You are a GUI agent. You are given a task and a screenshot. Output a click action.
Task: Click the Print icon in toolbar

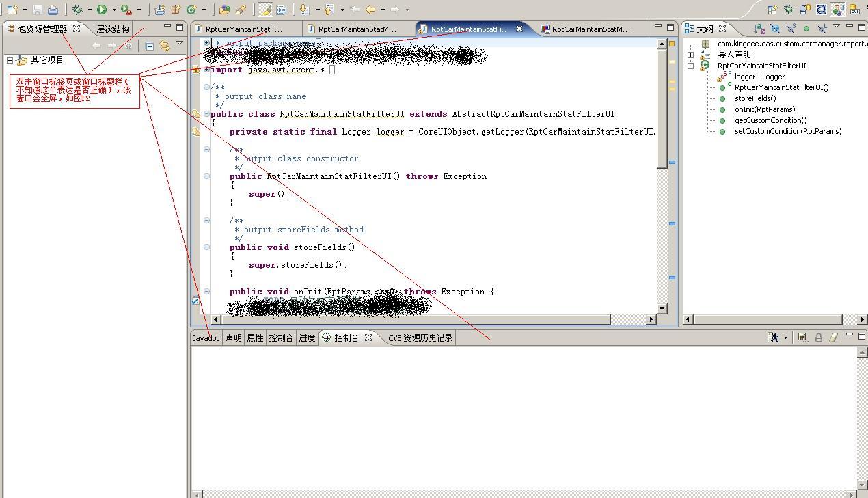(x=53, y=10)
